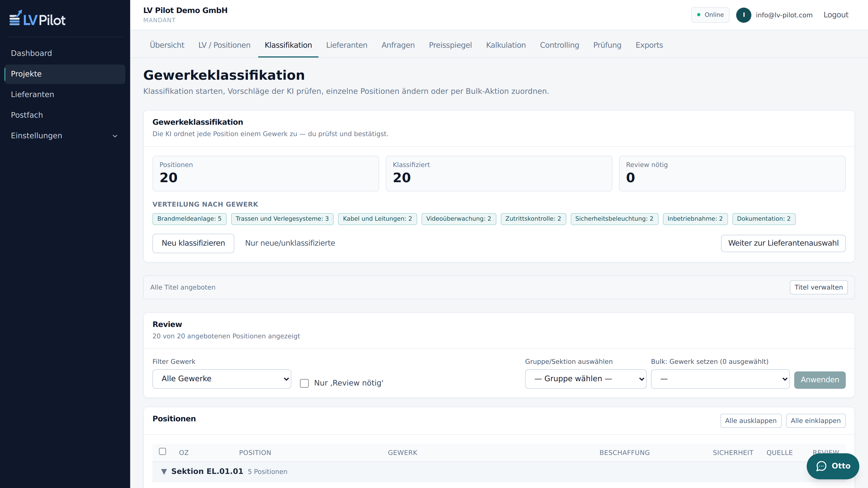Switch to the LV / Positionen tab
The image size is (868, 488).
point(224,45)
